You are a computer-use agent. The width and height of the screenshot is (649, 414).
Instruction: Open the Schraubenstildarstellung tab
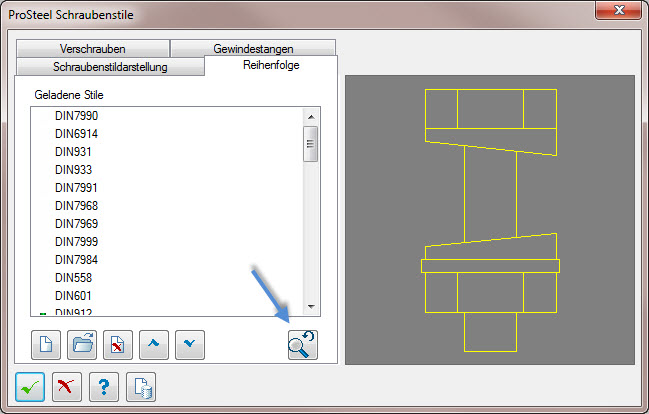110,67
